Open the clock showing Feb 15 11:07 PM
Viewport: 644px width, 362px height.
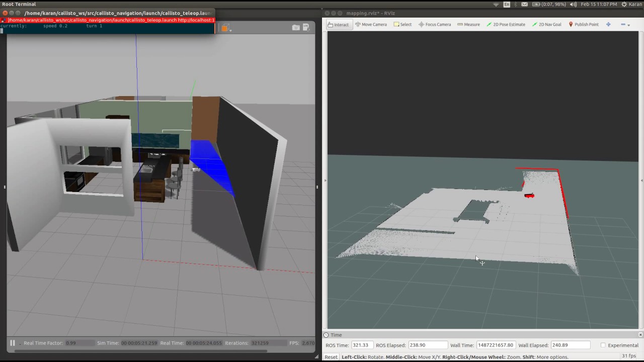(599, 4)
